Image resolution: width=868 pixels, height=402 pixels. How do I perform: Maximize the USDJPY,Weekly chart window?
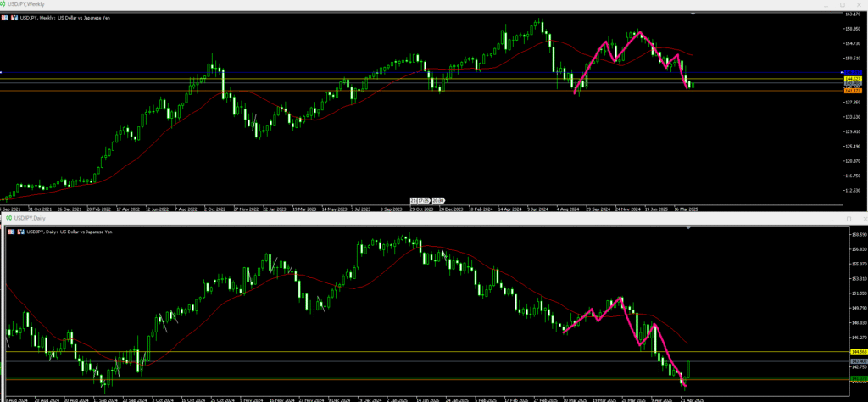tap(843, 4)
